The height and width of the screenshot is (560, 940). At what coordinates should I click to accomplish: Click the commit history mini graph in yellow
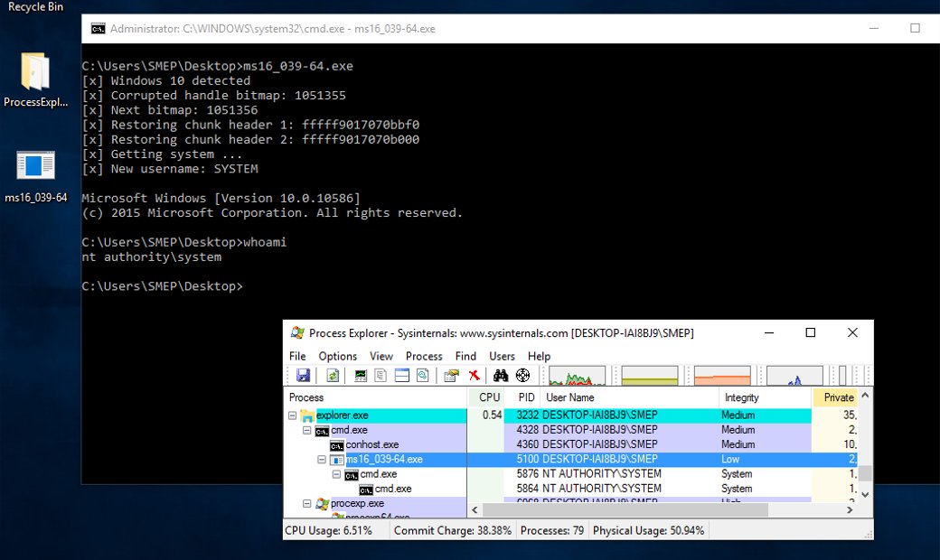(x=650, y=376)
